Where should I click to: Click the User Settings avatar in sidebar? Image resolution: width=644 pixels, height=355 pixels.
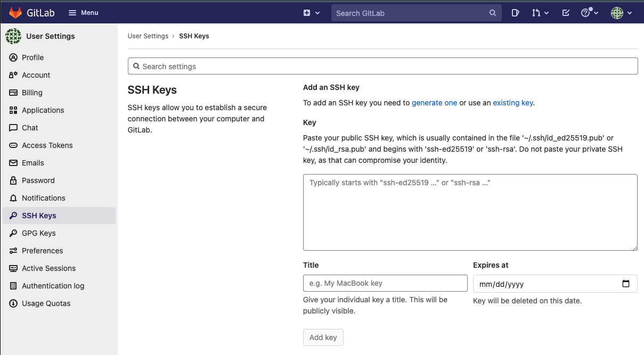[13, 36]
